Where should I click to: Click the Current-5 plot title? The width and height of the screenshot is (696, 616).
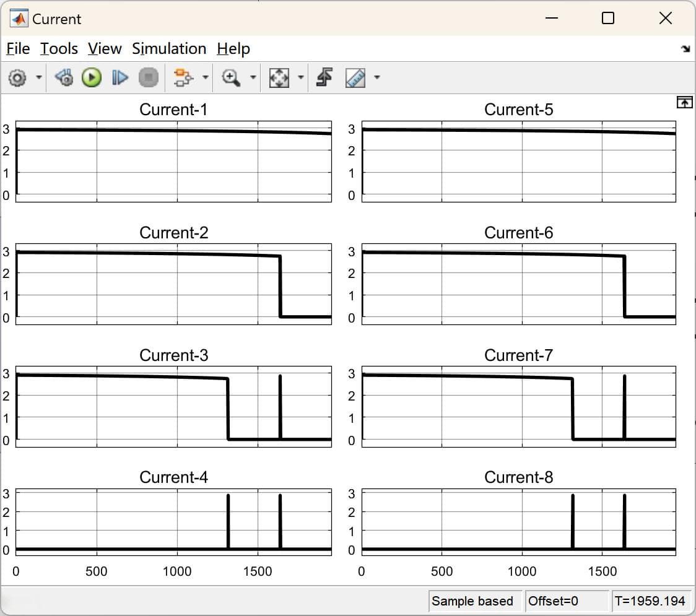point(518,110)
